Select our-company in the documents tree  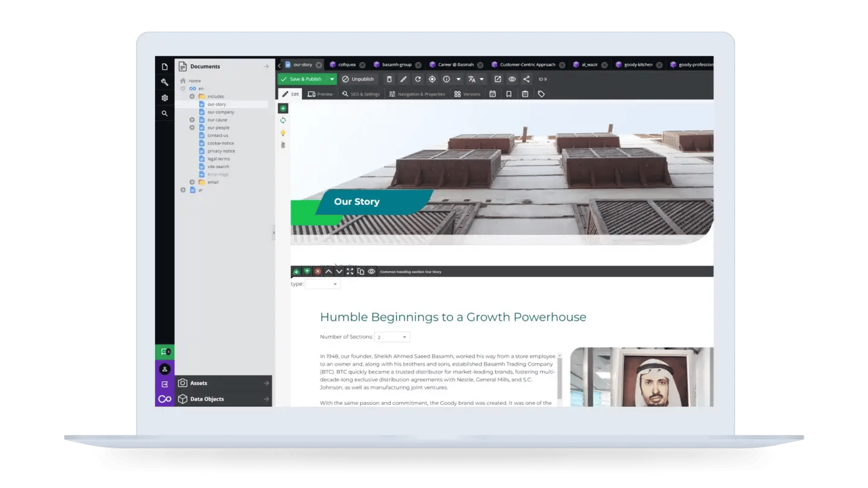point(221,112)
